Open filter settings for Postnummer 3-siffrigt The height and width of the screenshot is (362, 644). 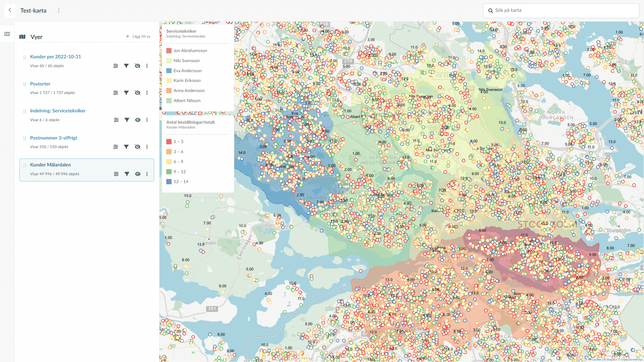coord(126,147)
